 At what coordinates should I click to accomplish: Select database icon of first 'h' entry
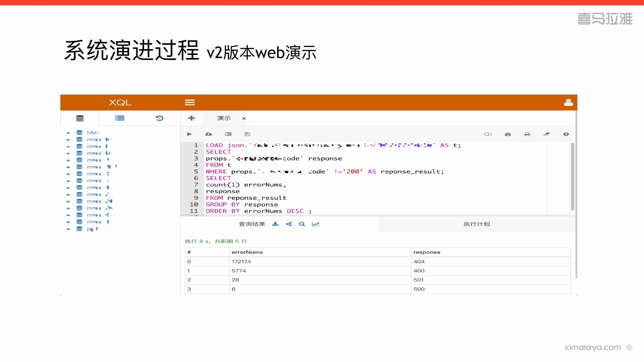pyautogui.click(x=79, y=133)
